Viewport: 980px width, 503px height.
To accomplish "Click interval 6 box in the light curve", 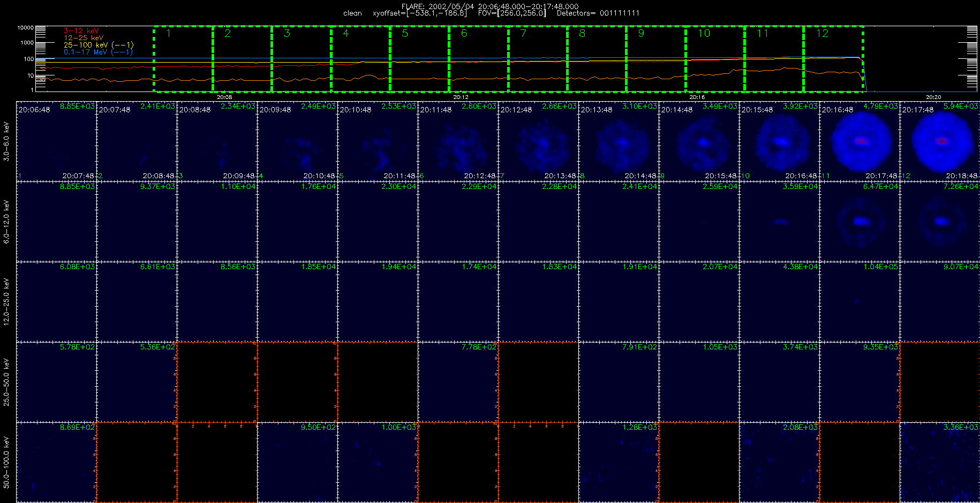I will click(479, 59).
